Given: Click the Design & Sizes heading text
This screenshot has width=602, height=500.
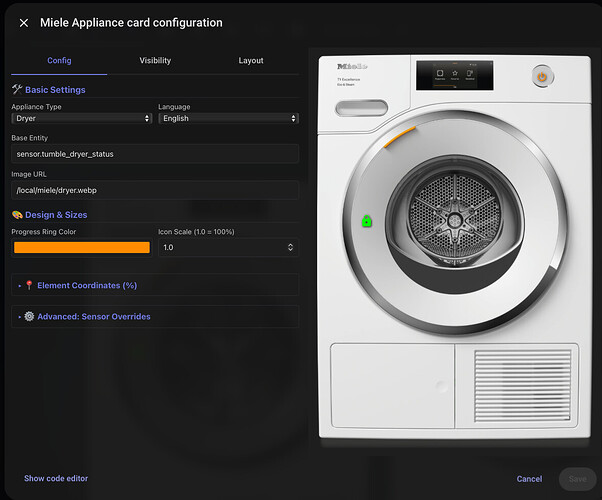Looking at the screenshot, I should click(56, 215).
